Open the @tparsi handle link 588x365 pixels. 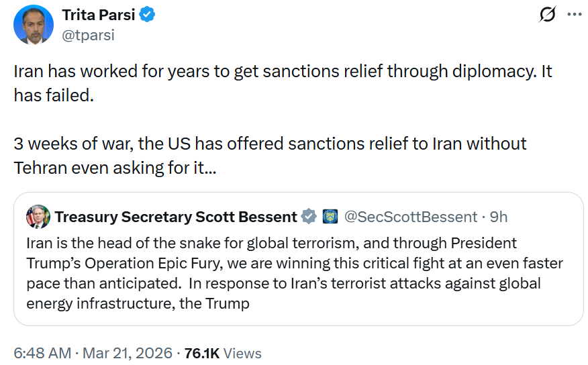click(88, 35)
